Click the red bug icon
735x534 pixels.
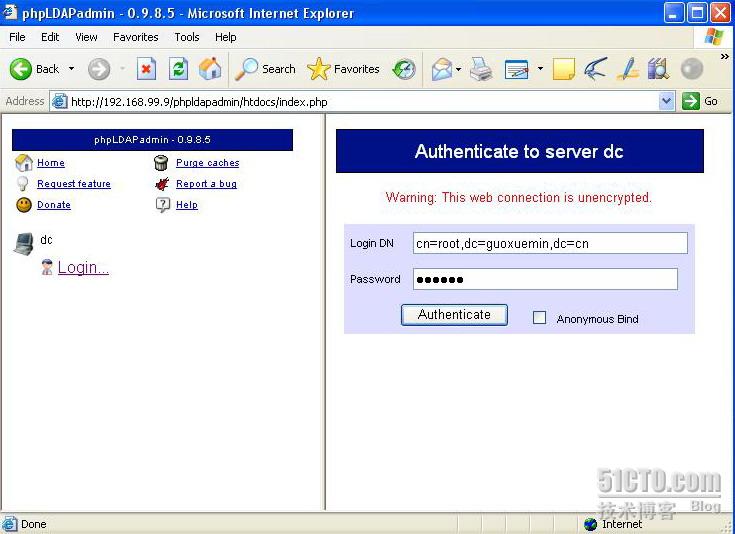click(x=162, y=184)
